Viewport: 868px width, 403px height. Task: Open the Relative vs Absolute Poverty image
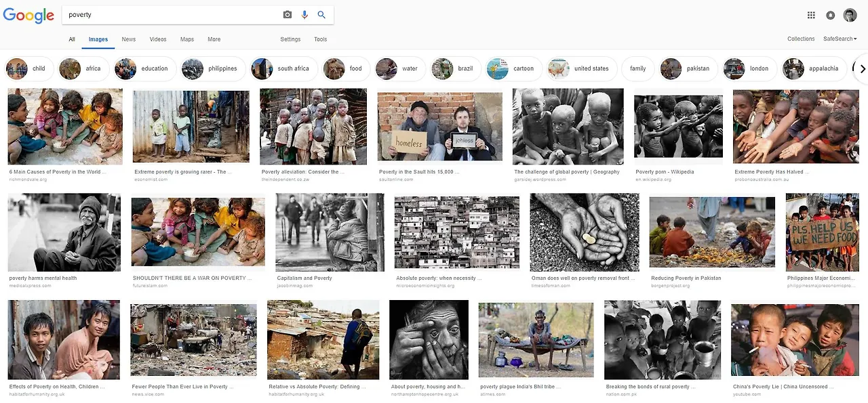[x=323, y=339]
